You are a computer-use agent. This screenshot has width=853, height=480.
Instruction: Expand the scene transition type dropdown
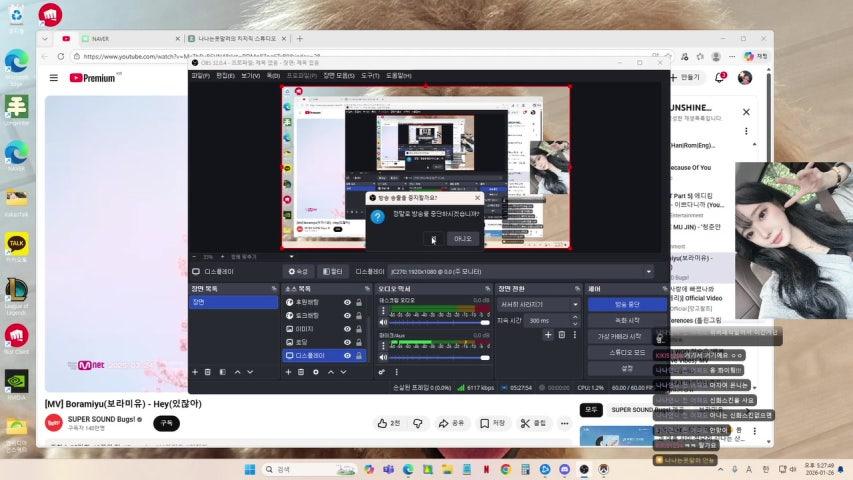pyautogui.click(x=575, y=304)
